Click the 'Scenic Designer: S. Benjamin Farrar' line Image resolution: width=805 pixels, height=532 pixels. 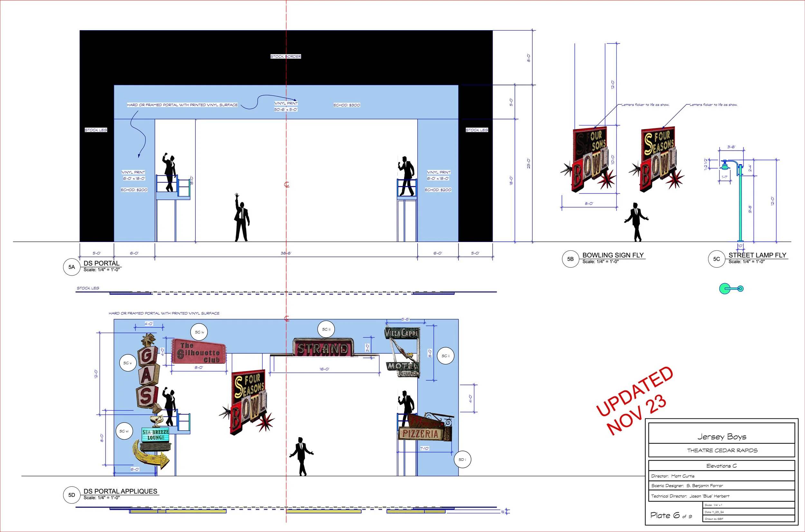pyautogui.click(x=687, y=486)
